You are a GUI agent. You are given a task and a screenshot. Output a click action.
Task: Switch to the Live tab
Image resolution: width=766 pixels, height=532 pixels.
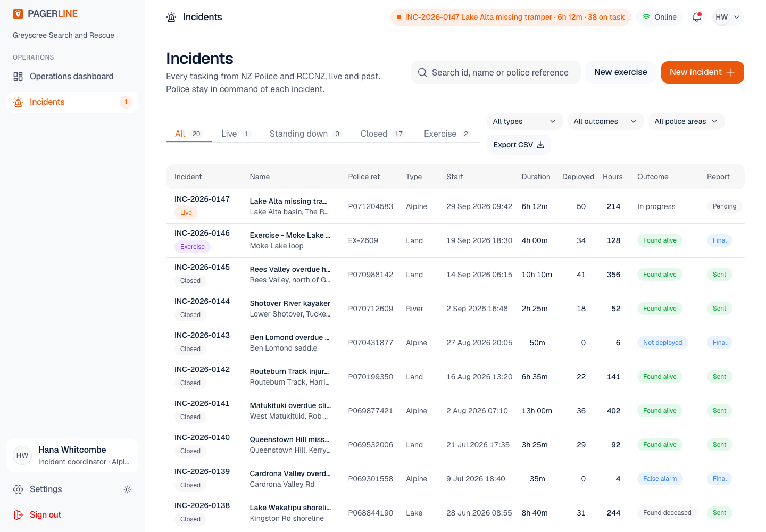click(236, 134)
